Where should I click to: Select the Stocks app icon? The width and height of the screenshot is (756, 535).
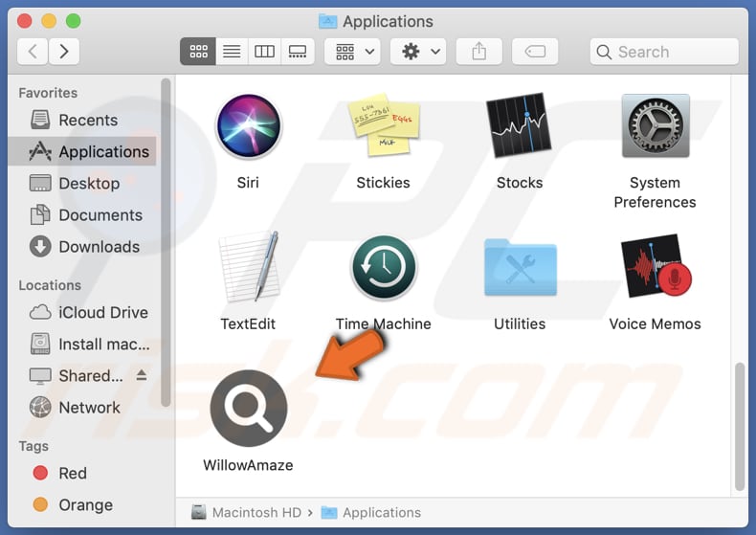519,125
